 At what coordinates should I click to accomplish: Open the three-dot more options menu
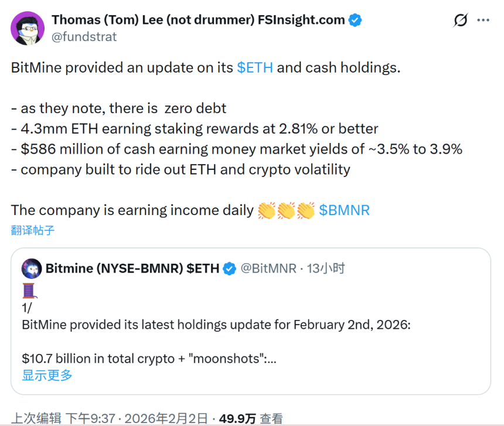click(483, 21)
